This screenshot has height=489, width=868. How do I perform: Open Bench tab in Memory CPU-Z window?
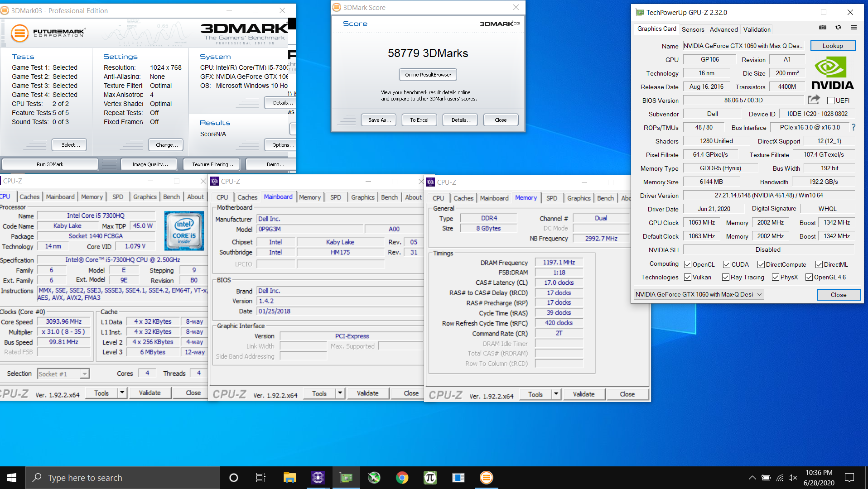(x=605, y=198)
